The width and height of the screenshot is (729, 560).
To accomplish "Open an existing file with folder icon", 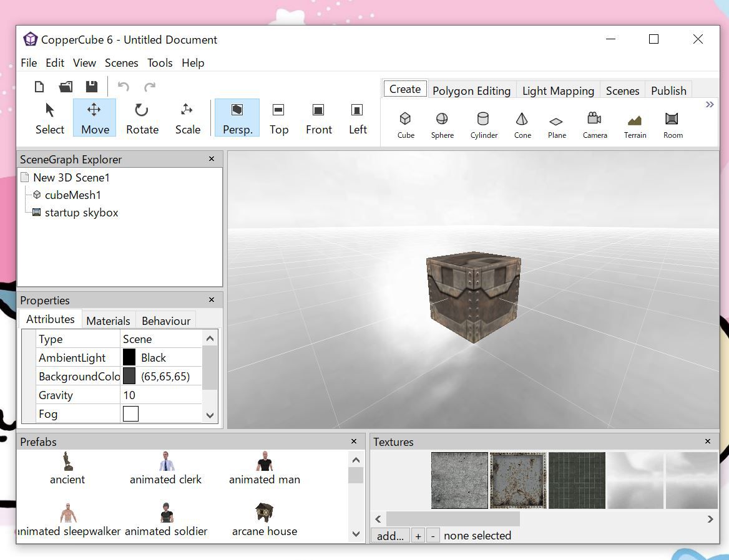I will pos(66,87).
